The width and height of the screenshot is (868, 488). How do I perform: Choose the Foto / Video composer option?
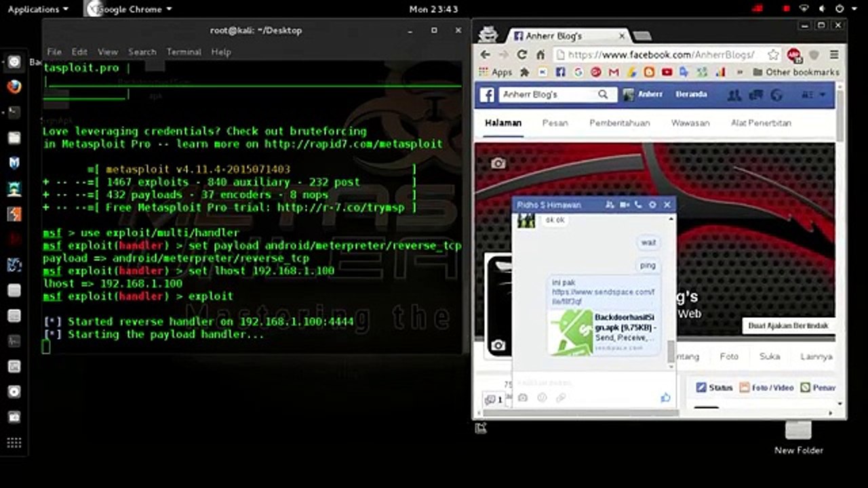(766, 388)
